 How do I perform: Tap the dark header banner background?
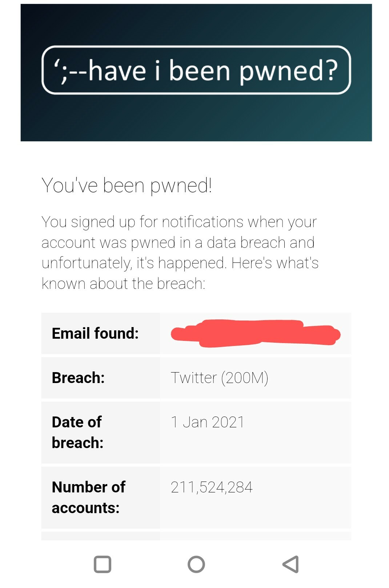pyautogui.click(x=196, y=120)
